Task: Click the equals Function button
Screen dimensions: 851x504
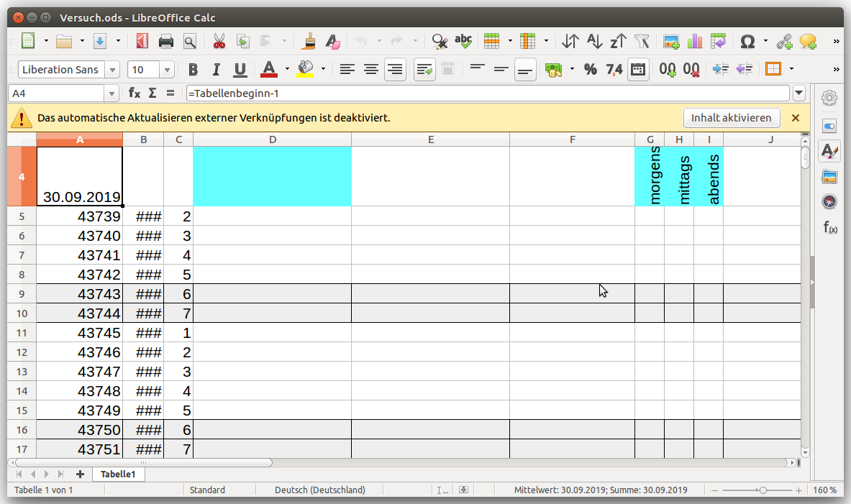Action: click(x=170, y=93)
